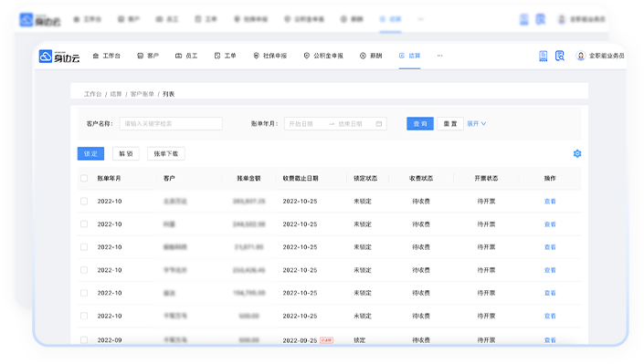Open the 客户 tab in the top navigation
Image resolution: width=644 pixels, height=364 pixels.
(x=148, y=56)
